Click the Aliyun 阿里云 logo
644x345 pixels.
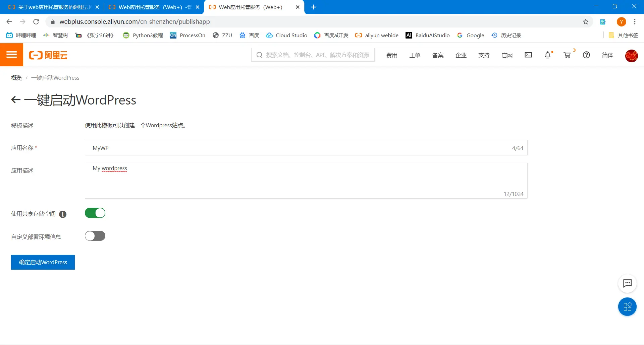[x=48, y=55]
